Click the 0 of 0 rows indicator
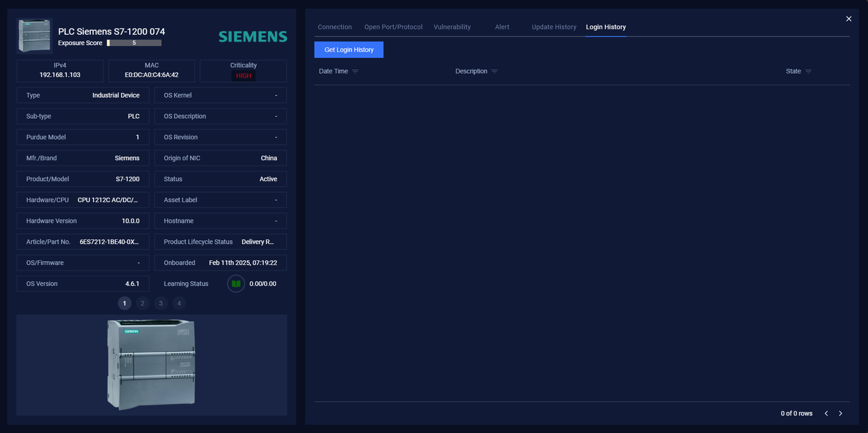Viewport: 868px width, 433px height. tap(796, 413)
